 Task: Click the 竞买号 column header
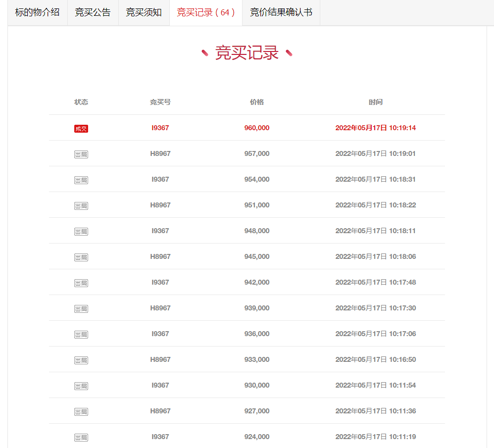click(160, 102)
